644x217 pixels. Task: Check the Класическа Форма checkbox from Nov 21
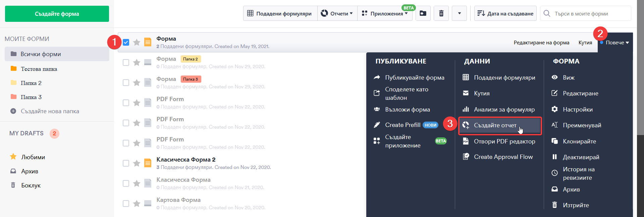(126, 183)
